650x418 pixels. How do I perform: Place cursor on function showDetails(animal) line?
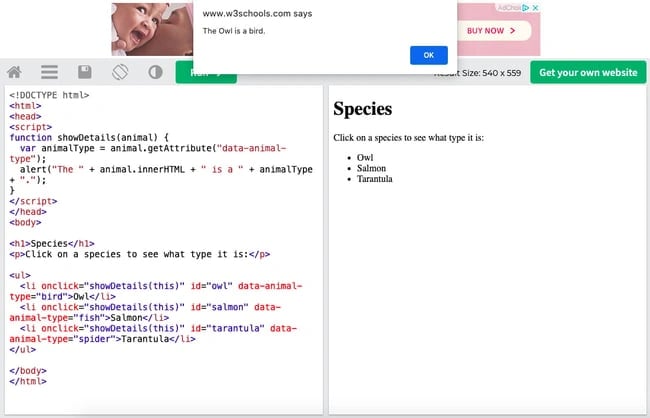point(89,138)
